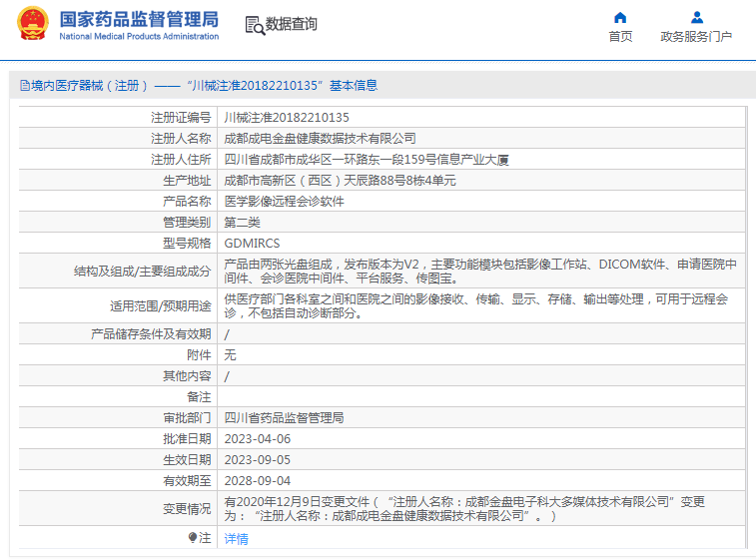The width and height of the screenshot is (756, 560).
Task: Click the 附件 row label
Action: pos(199,355)
